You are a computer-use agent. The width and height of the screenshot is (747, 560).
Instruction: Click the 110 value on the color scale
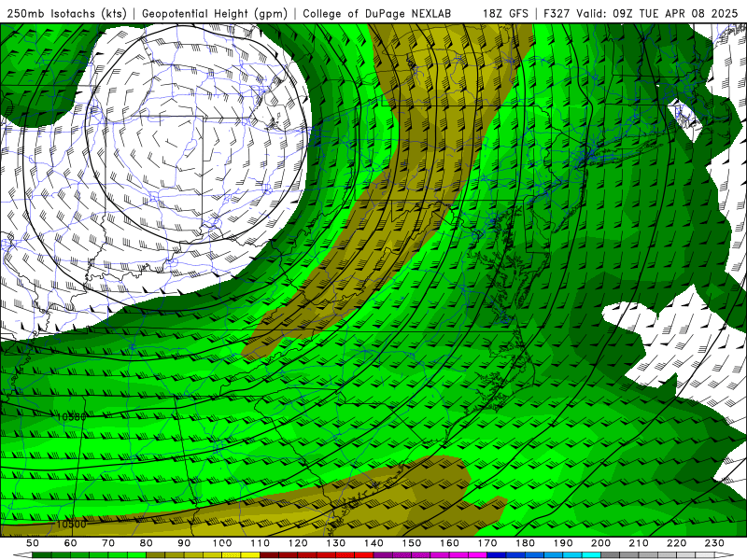(261, 543)
